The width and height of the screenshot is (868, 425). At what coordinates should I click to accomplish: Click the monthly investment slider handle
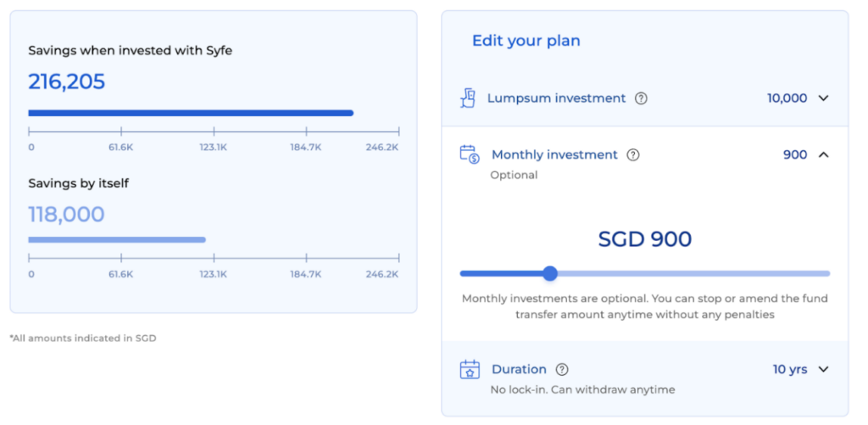tap(549, 273)
